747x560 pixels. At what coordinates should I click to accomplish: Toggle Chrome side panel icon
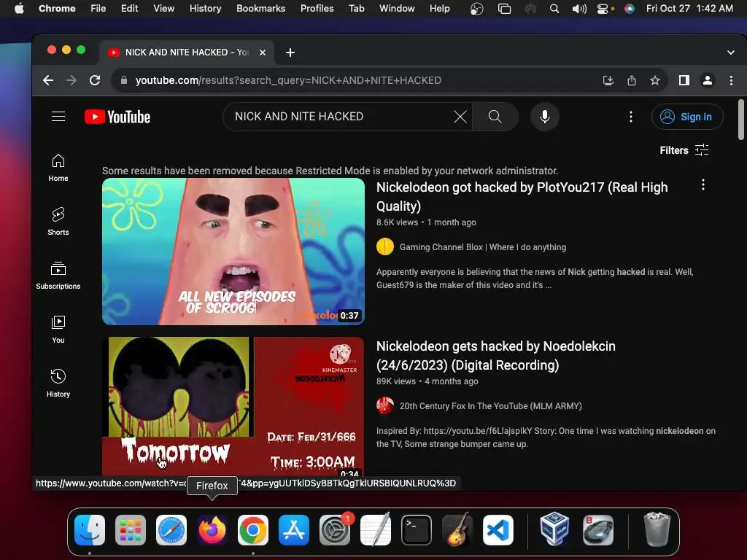point(684,80)
